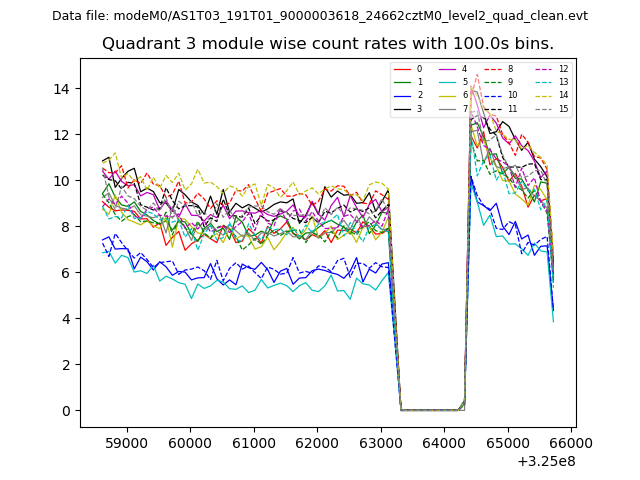Click the data file path text at top
The image size is (640, 480).
pos(320,16)
